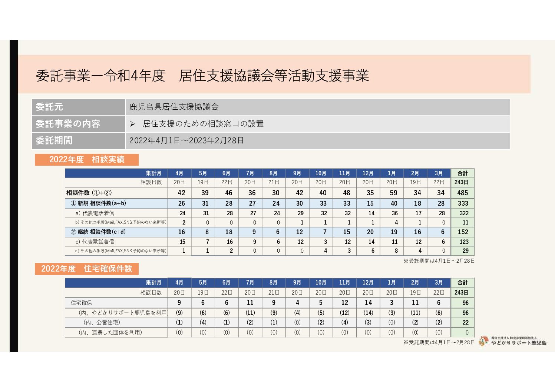Click the total 485 in 相談件数 row
The width and height of the screenshot is (555, 392).
463,193
